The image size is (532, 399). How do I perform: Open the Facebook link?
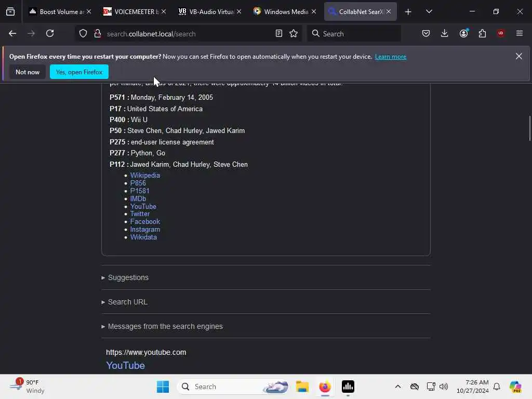pos(145,221)
